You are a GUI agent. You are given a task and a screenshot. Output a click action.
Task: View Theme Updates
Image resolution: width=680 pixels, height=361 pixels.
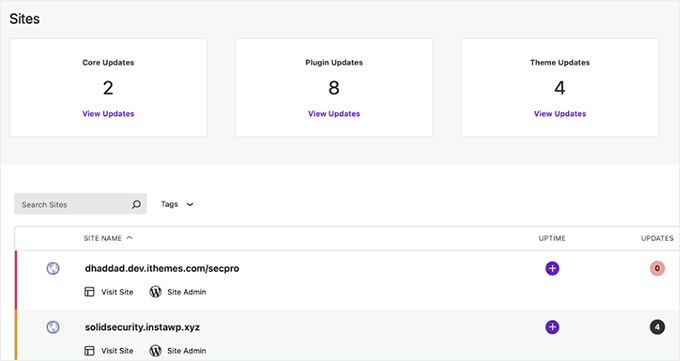(560, 114)
